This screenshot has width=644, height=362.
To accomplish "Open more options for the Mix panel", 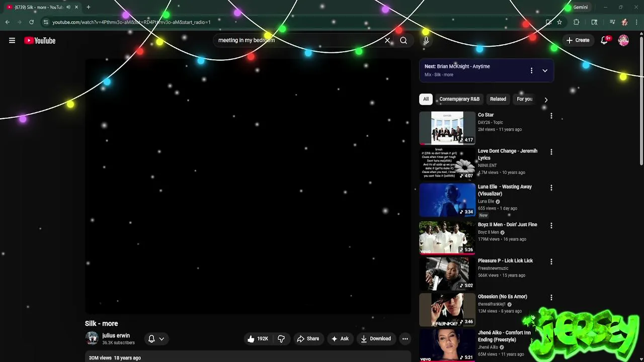I will tap(531, 71).
